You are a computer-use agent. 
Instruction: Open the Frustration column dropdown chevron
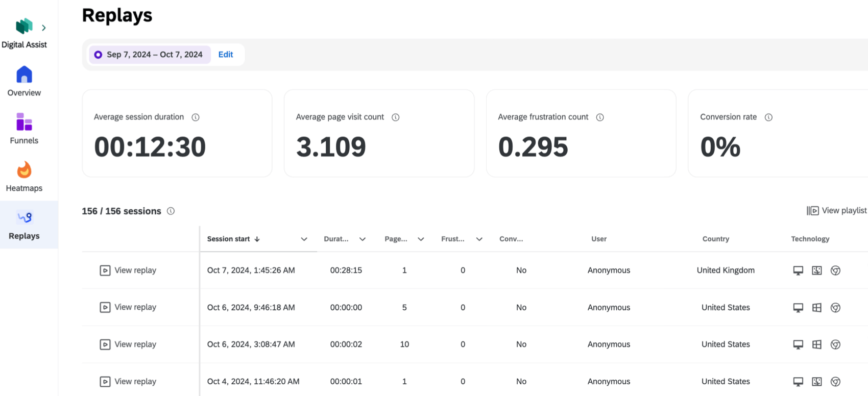click(x=479, y=239)
